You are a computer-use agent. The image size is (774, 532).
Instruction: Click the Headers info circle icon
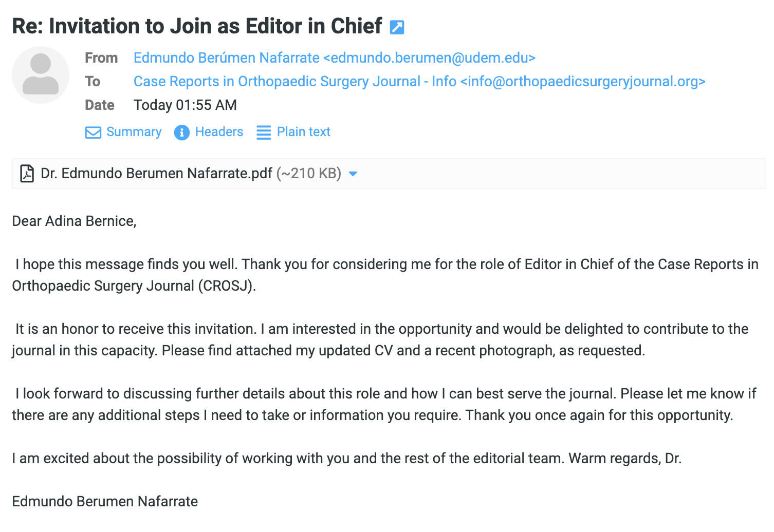pos(182,132)
